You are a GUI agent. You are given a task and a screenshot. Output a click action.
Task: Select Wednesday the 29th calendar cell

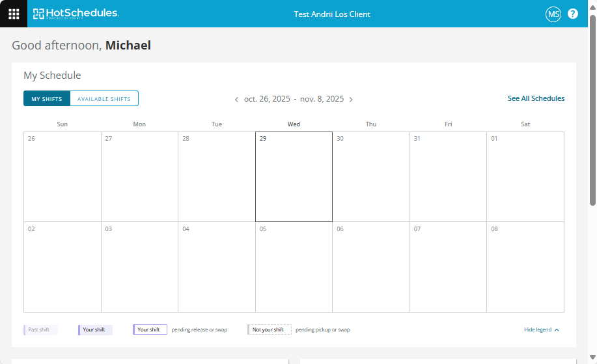(x=294, y=177)
